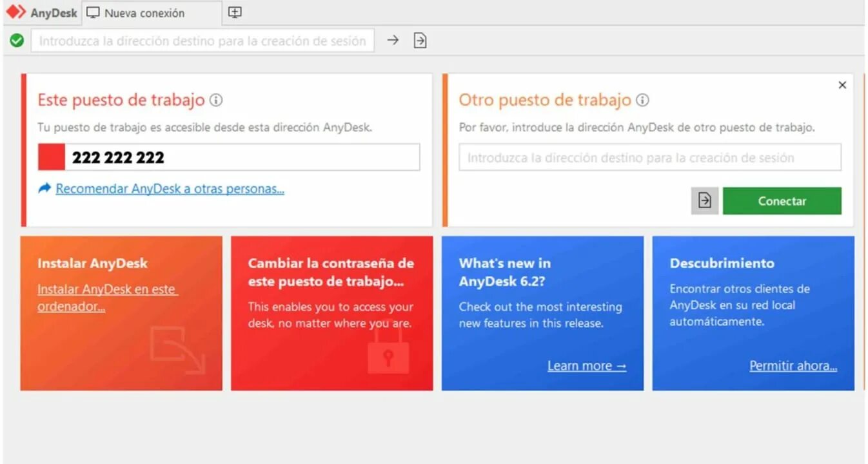Click the green Conectar button

click(x=782, y=201)
